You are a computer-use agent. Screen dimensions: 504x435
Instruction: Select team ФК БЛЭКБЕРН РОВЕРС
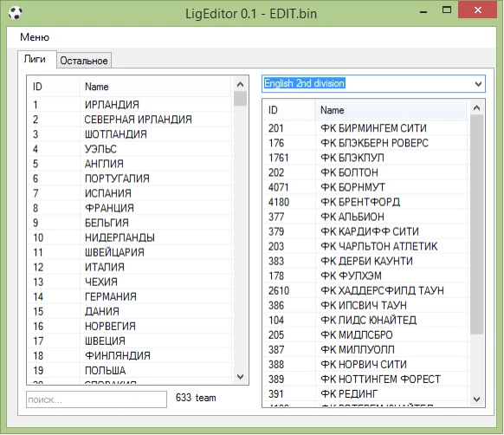[365, 143]
